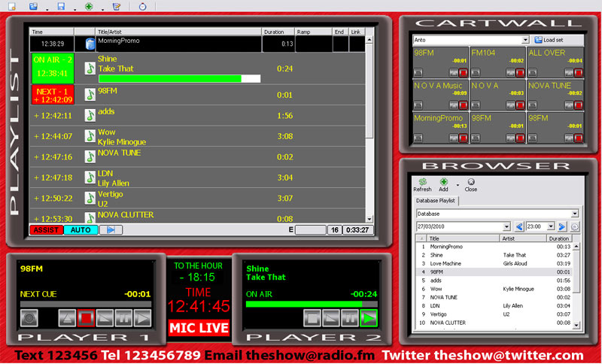Screen dimensions: 602x364
Task: Click the Load set icon in Cartwall
Action: (538, 39)
